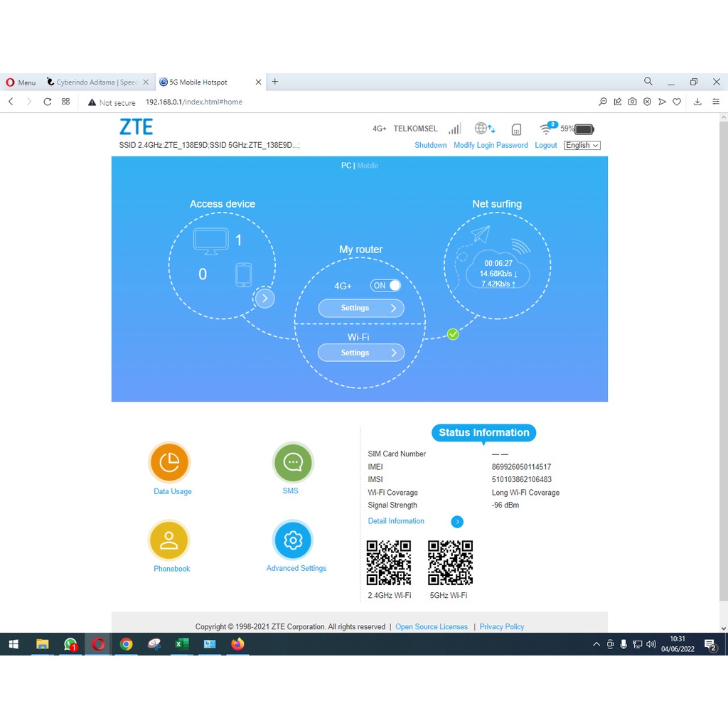Toggle the 4G+ ON switch
The height and width of the screenshot is (728, 728).
[385, 286]
